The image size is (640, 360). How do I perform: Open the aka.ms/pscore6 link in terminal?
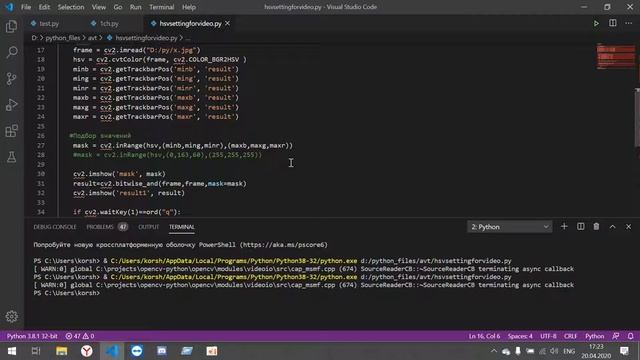point(283,245)
